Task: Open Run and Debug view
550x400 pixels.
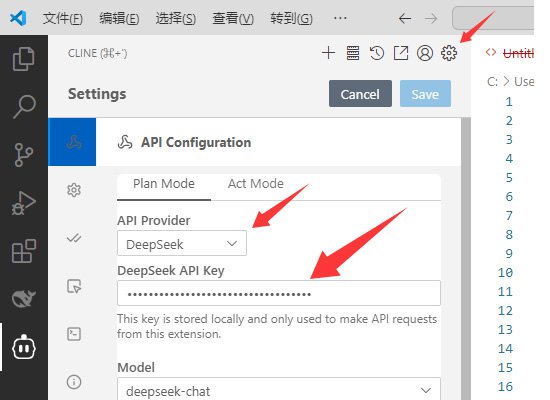Action: [x=24, y=203]
